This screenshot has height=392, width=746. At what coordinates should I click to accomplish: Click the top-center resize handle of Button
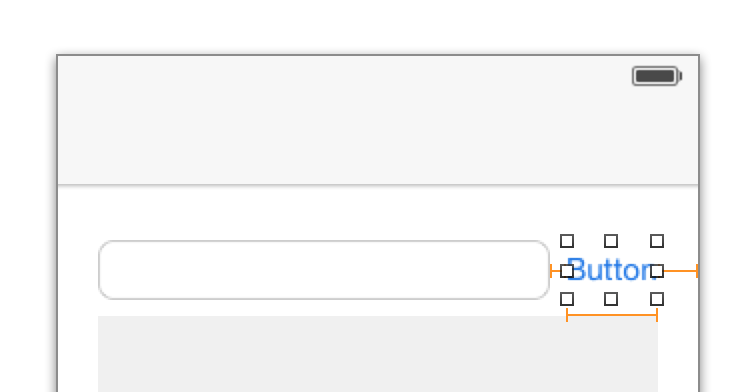pos(611,241)
